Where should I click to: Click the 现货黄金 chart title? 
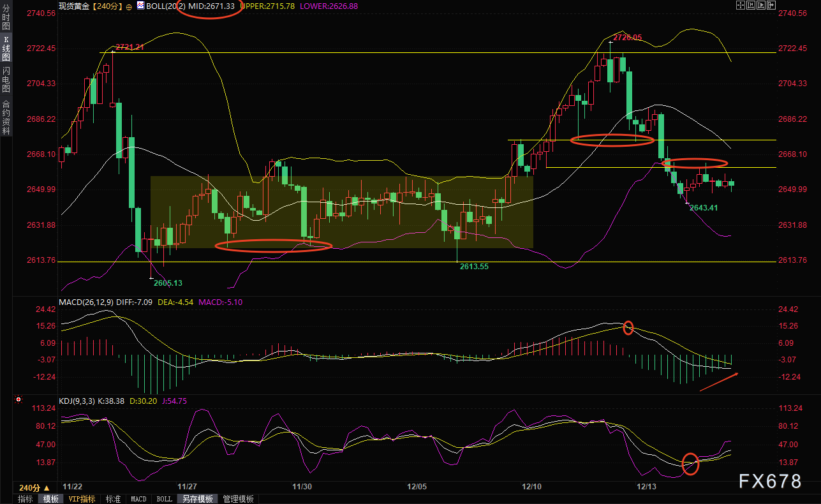coord(75,6)
